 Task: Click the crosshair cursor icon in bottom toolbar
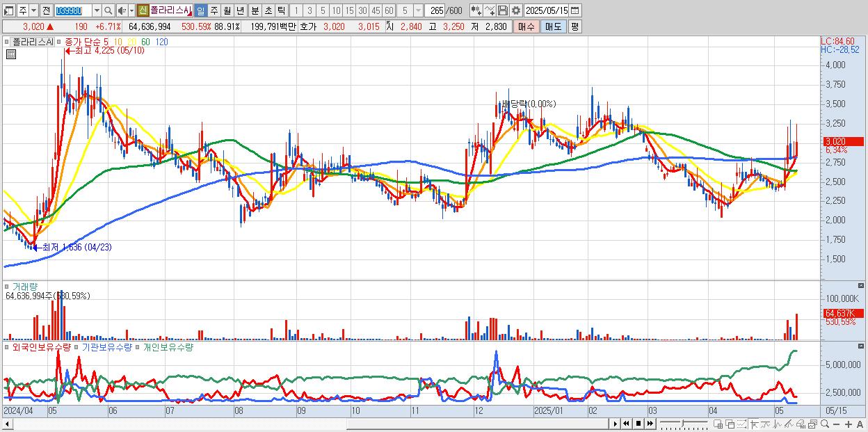(754, 424)
